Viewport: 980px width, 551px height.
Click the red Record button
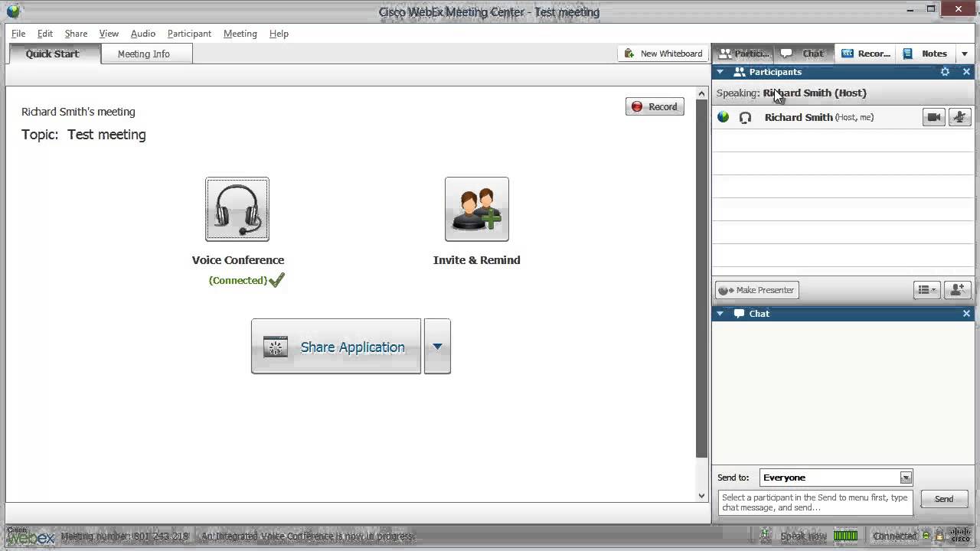click(655, 106)
